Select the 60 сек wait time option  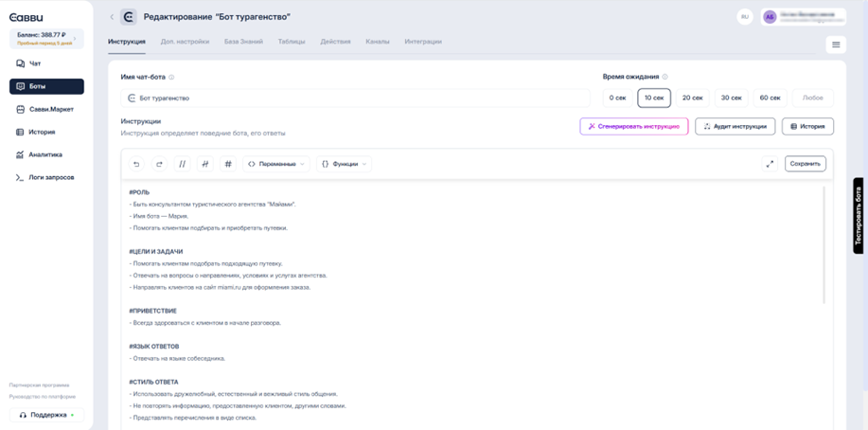(x=770, y=98)
